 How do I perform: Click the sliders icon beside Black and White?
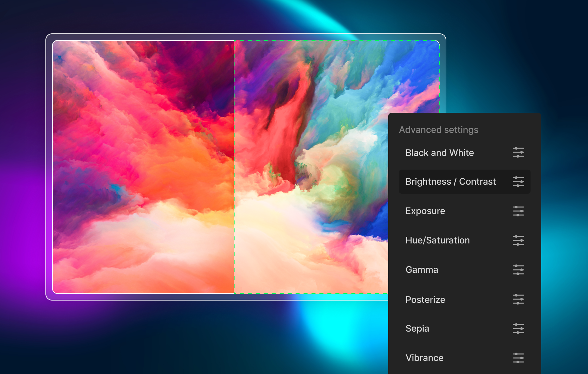(518, 152)
